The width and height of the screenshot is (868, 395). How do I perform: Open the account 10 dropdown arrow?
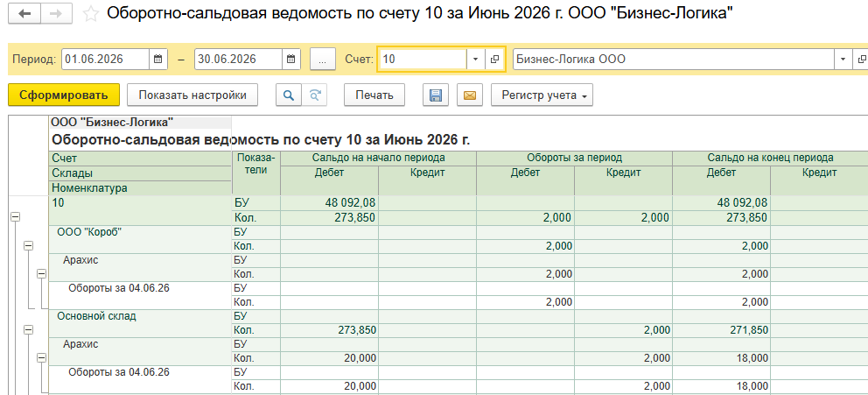coord(475,60)
